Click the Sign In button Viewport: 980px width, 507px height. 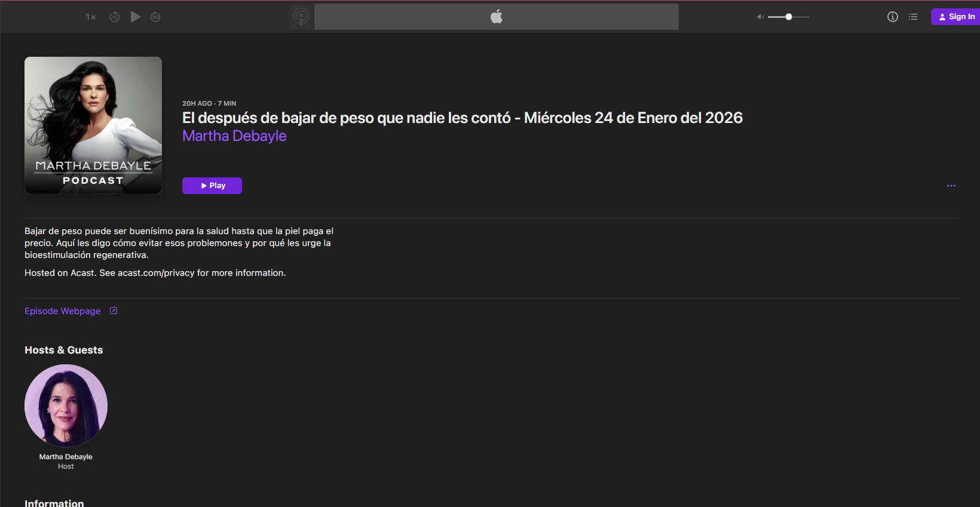point(955,17)
